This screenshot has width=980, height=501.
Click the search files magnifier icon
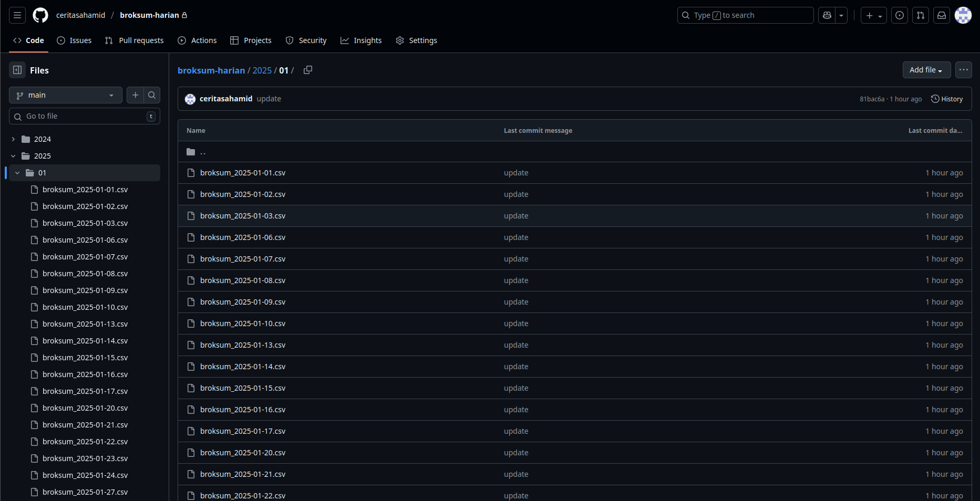[152, 95]
